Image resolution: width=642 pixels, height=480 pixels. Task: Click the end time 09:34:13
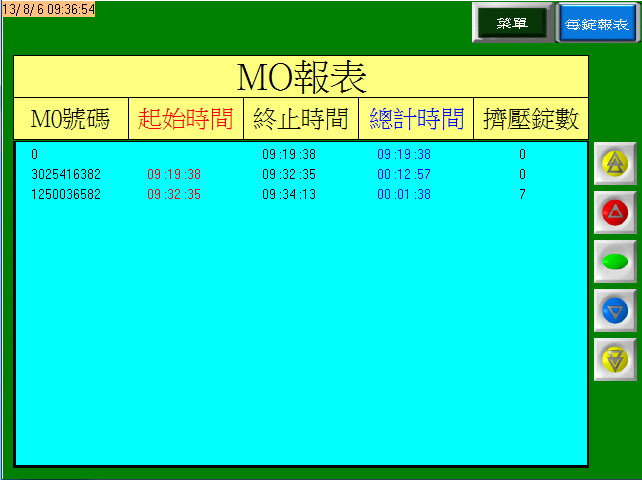pos(289,194)
